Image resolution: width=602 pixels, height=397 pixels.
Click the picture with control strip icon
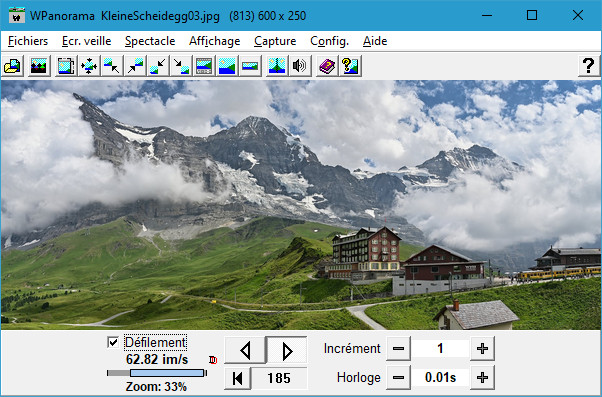tap(204, 66)
